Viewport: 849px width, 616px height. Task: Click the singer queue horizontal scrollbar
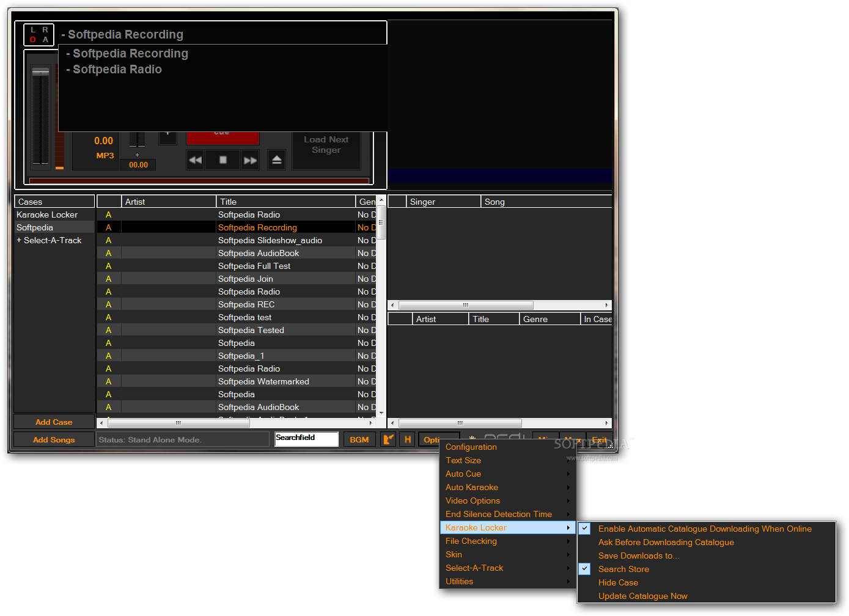pos(499,305)
